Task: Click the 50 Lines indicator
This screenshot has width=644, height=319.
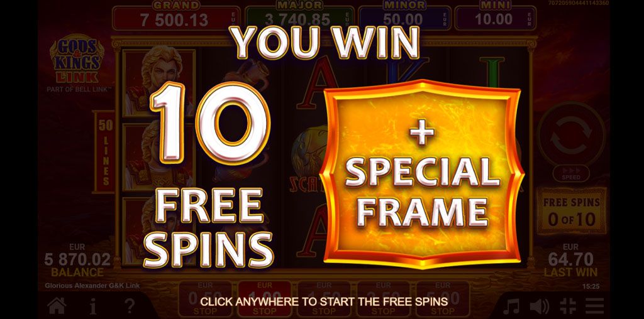Action: click(x=104, y=152)
